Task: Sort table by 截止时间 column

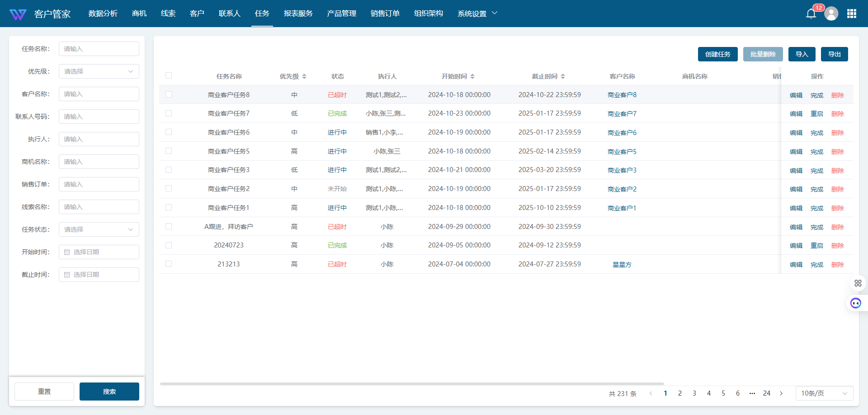Action: pyautogui.click(x=563, y=76)
